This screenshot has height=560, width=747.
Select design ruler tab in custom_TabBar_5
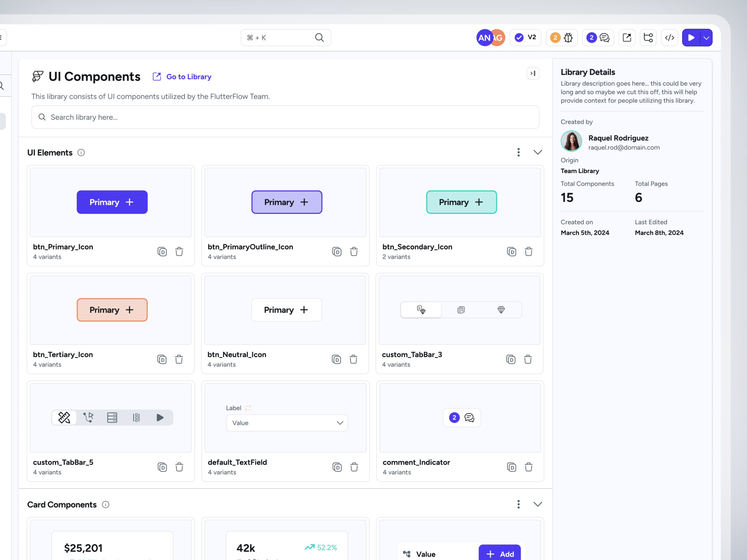(x=64, y=418)
